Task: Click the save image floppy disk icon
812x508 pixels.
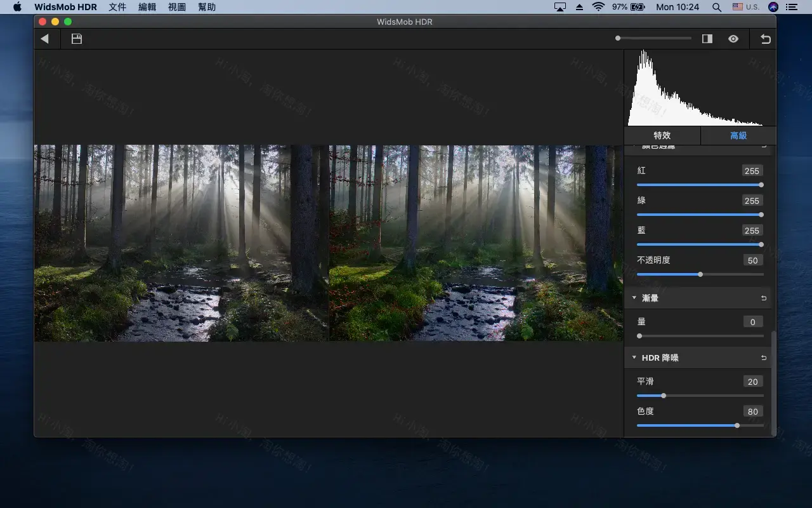Action: point(76,39)
